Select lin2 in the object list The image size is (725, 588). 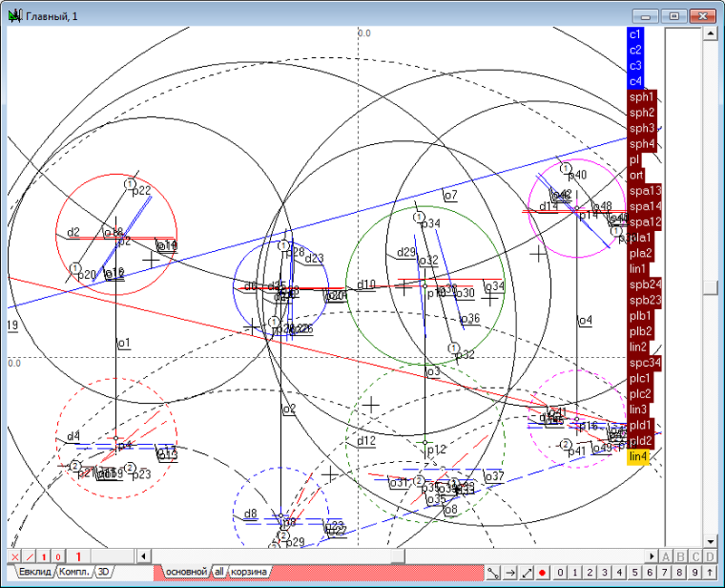(x=638, y=347)
